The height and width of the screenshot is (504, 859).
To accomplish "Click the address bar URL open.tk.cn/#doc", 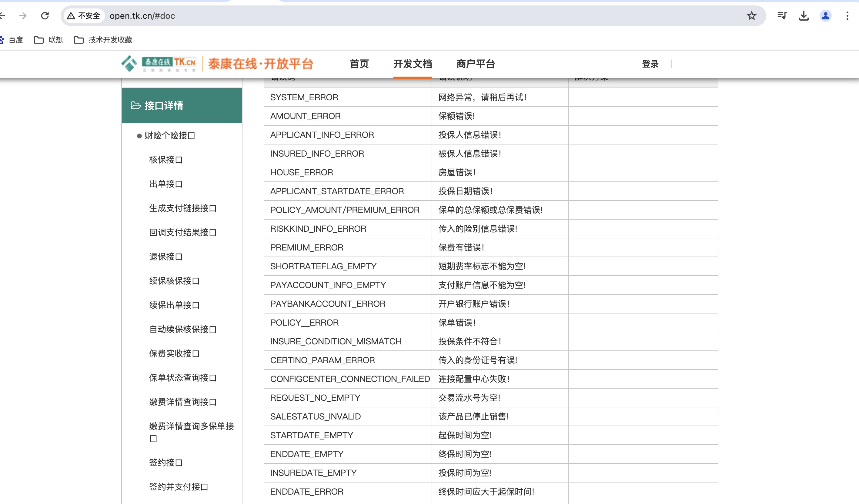I will pyautogui.click(x=142, y=16).
